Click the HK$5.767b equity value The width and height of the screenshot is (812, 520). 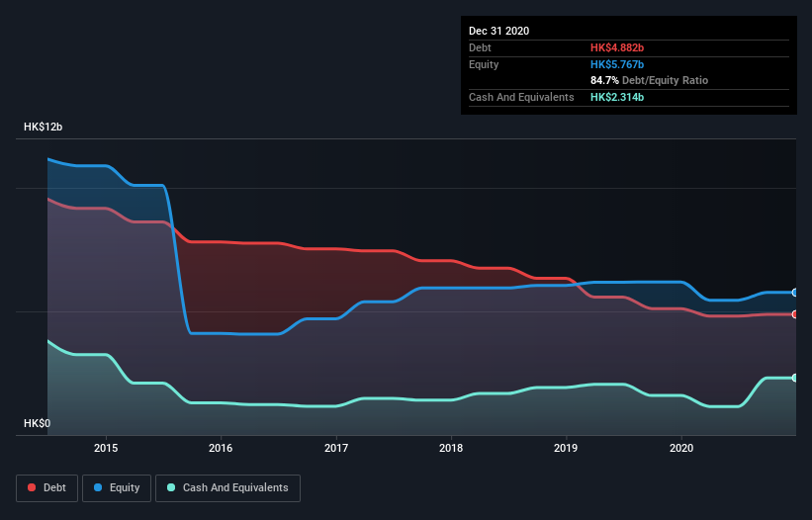(x=617, y=64)
